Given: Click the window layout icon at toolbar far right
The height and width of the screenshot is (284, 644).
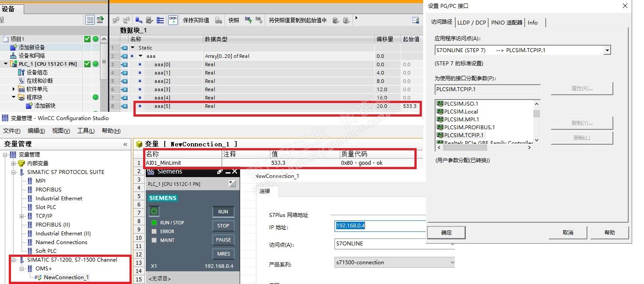Looking at the screenshot, I should (x=415, y=20).
